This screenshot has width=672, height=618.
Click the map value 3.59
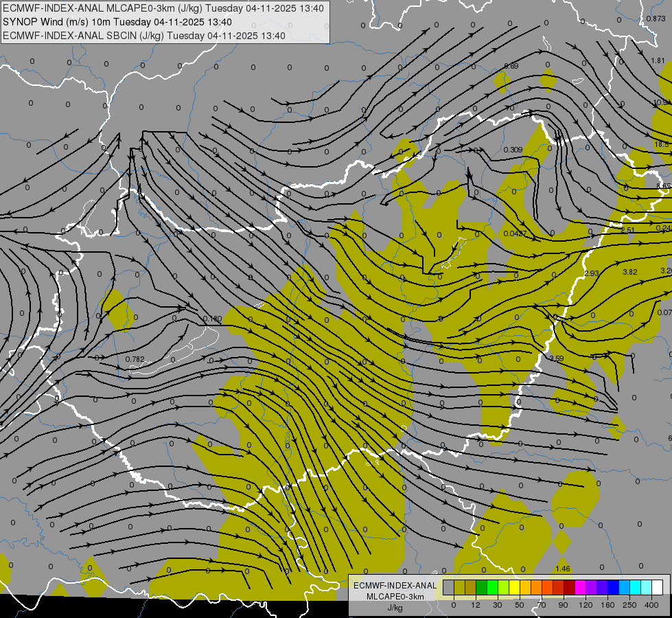[x=556, y=358]
